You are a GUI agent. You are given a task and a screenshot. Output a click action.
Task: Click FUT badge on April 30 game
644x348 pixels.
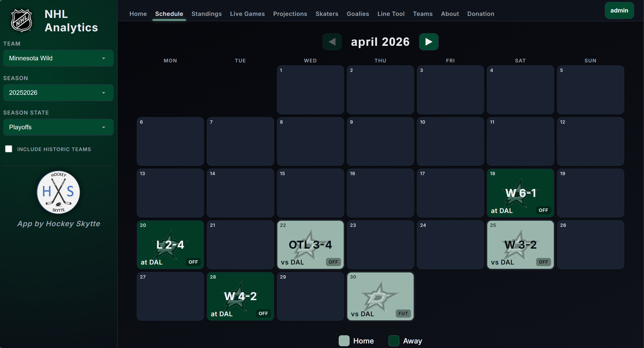point(403,314)
